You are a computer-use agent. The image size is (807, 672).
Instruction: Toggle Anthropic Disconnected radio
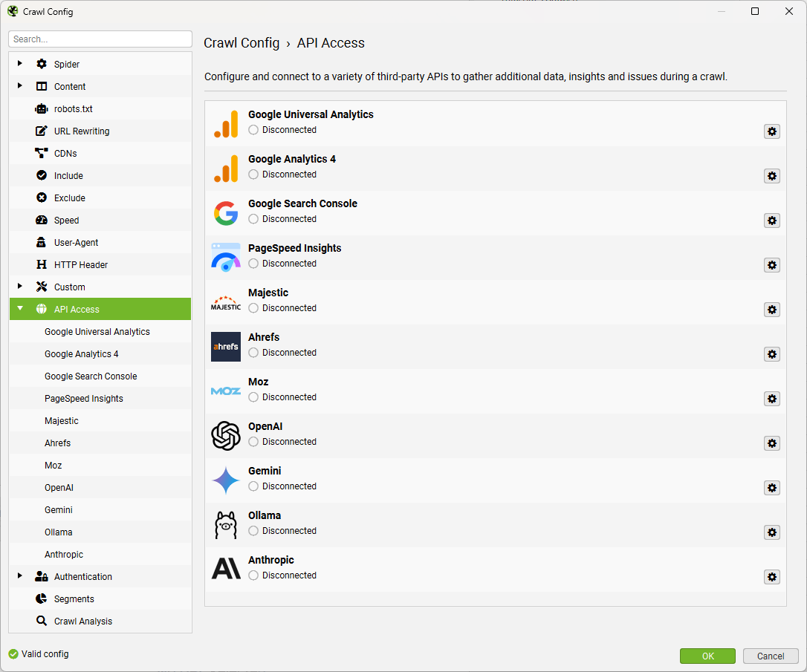point(253,576)
